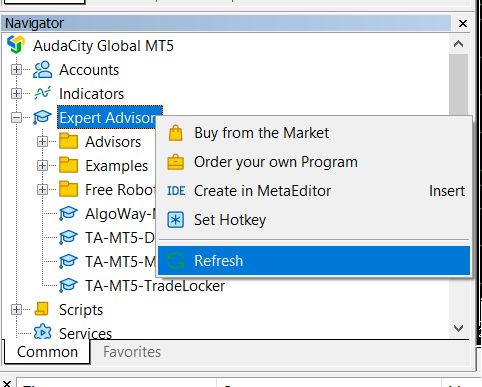Click the Navigator vertical scrollbar thumb
Screen dimensions: 482x387
coord(459,84)
